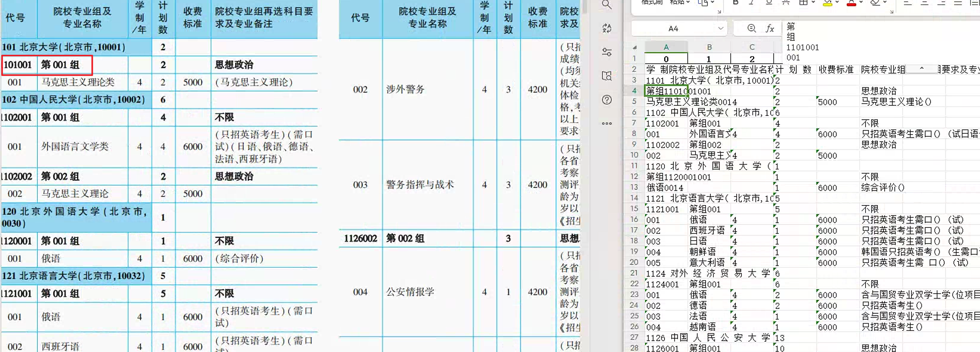Toggle underline formatting in spreadsheet ribbon
This screenshot has height=352, width=980.
click(769, 3)
